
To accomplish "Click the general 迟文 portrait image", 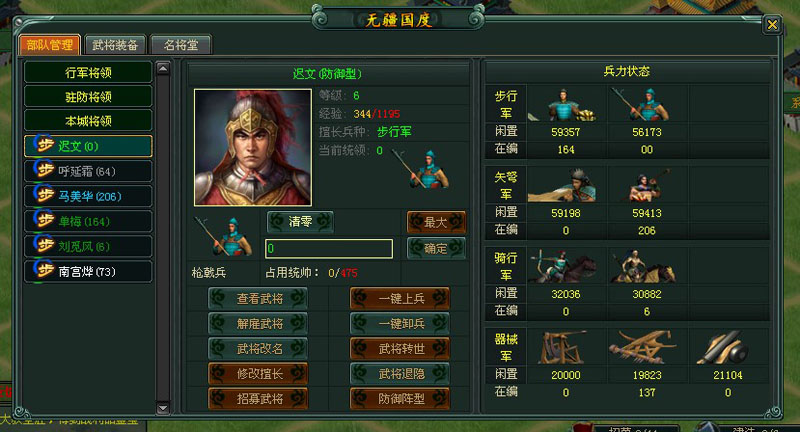I will (253, 147).
